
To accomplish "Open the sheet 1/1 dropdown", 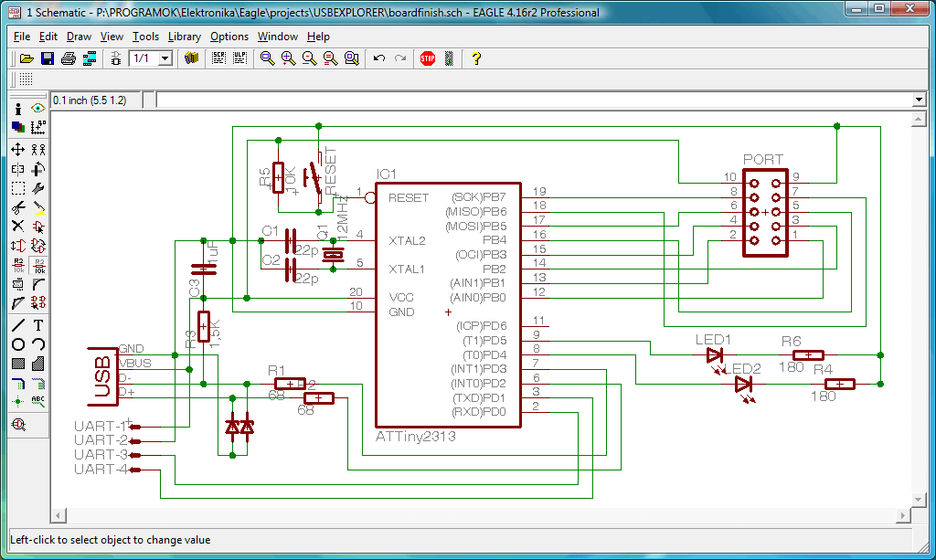I will click(165, 58).
